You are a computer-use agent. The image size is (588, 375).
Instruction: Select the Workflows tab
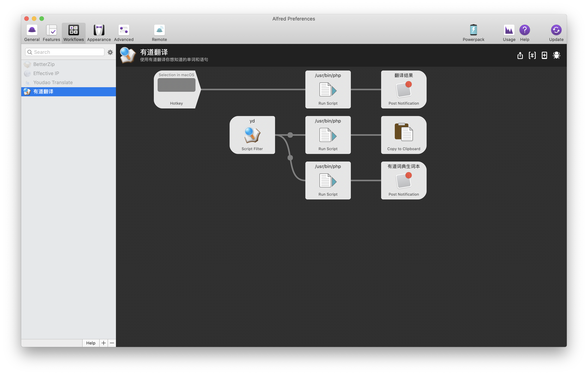pyautogui.click(x=73, y=33)
